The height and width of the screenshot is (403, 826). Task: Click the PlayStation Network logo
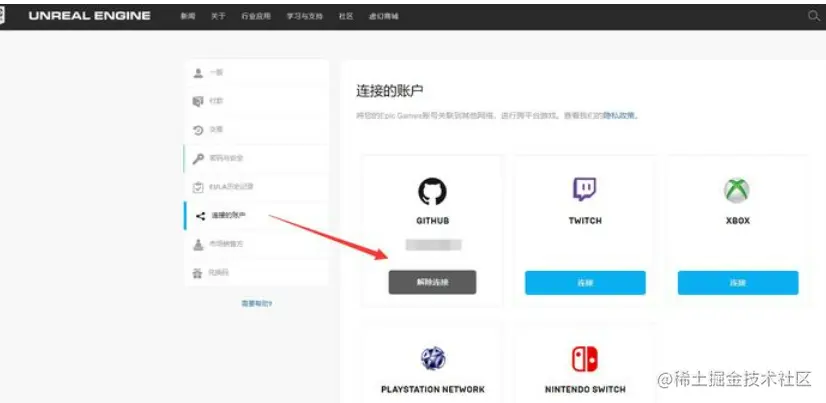[x=433, y=359]
